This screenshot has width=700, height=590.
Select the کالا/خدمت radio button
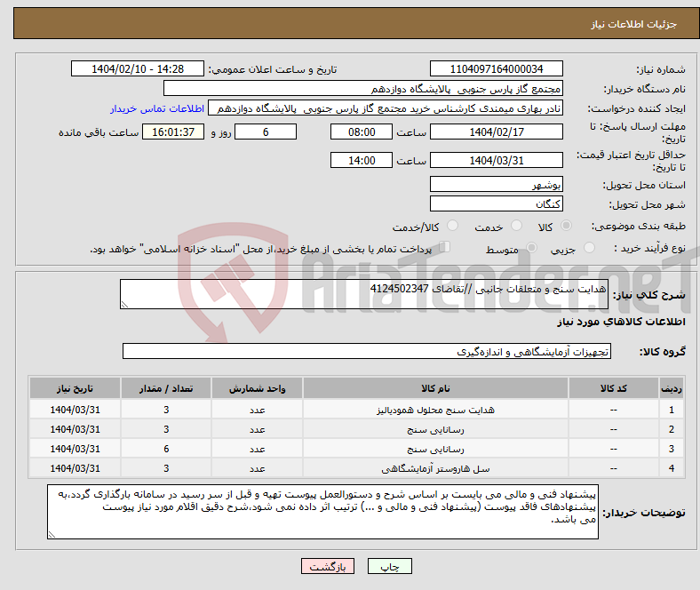453,226
